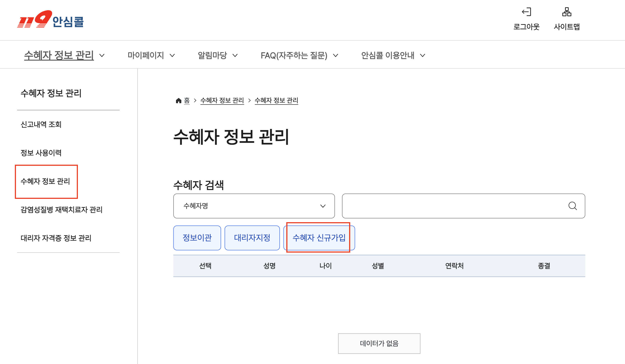This screenshot has width=625, height=364.
Task: Select 신고내역 조회 in the sidebar
Action: point(41,124)
